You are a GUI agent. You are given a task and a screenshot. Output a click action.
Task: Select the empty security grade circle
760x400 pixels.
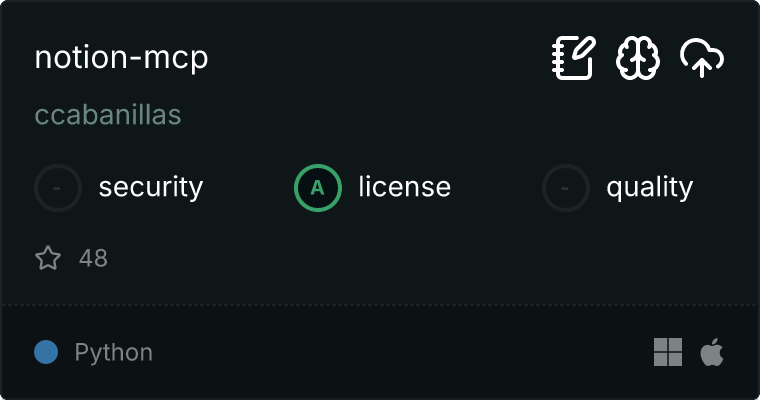tap(58, 188)
